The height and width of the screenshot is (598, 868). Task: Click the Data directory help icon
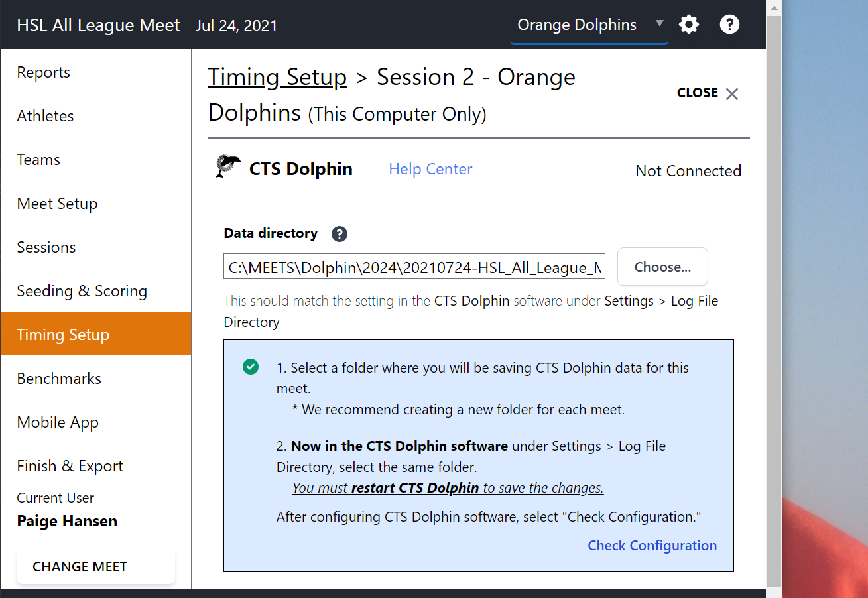(x=340, y=234)
